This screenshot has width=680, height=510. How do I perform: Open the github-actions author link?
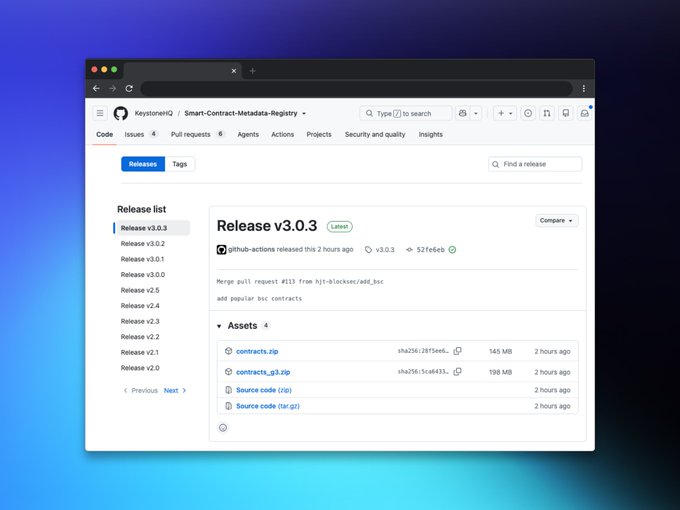click(x=252, y=249)
